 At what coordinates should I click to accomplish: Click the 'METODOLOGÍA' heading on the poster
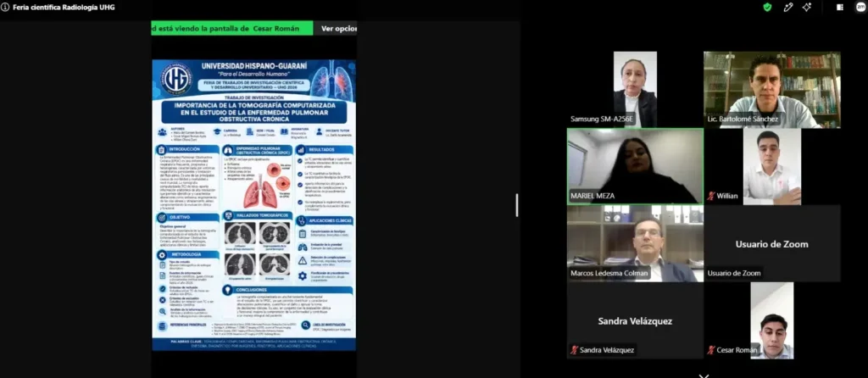(x=186, y=254)
